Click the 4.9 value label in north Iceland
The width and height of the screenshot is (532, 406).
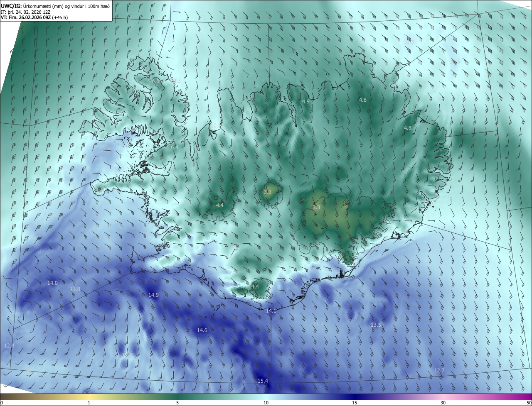[305, 101]
